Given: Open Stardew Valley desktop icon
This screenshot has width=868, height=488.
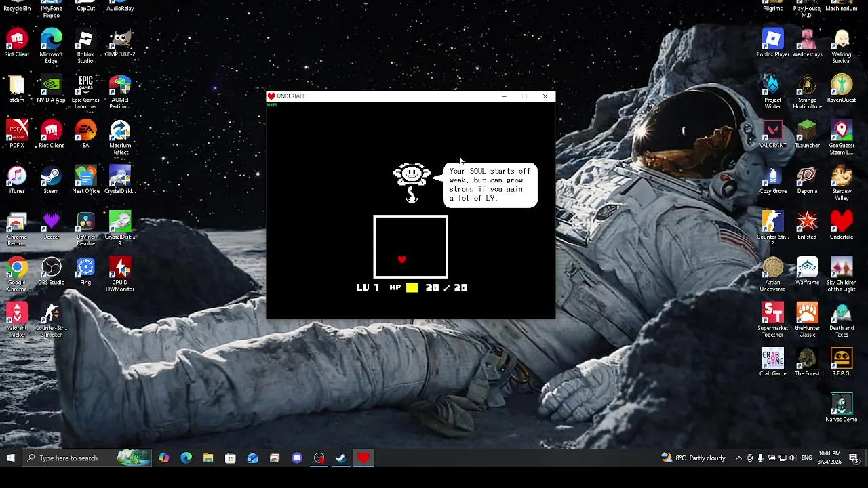Looking at the screenshot, I should pyautogui.click(x=842, y=183).
